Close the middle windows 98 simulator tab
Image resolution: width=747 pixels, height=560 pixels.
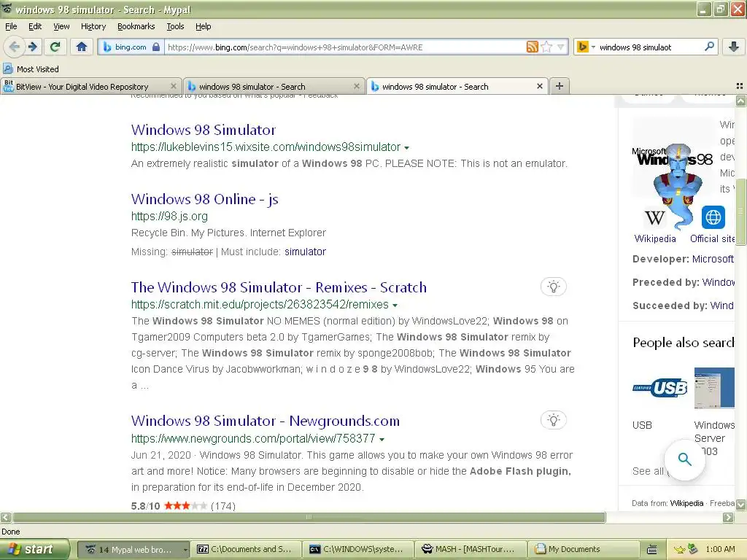(356, 86)
